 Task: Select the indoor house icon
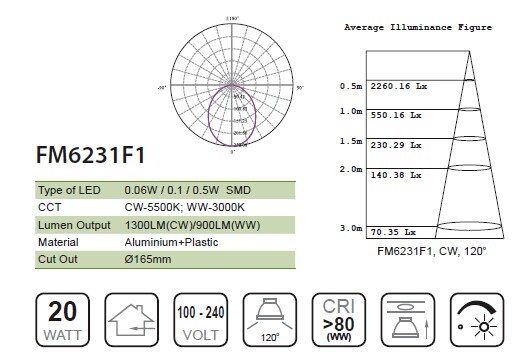(132, 320)
